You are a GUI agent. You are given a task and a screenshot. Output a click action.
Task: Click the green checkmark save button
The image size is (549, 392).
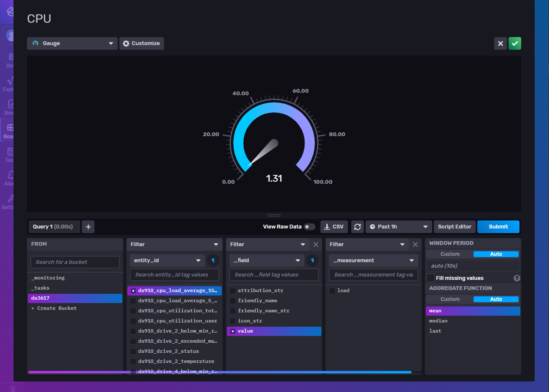(x=515, y=43)
